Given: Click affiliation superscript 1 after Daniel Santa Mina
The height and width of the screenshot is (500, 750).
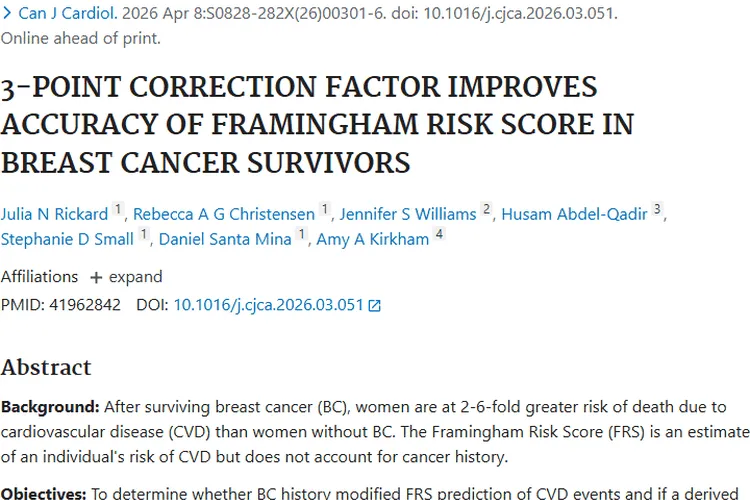Looking at the screenshot, I should click(x=302, y=235).
